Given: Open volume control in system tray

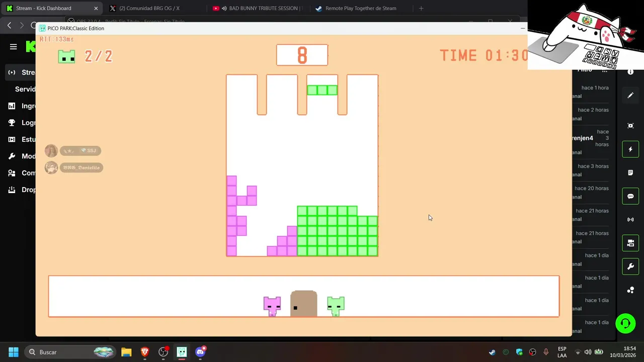Looking at the screenshot, I should (588, 352).
